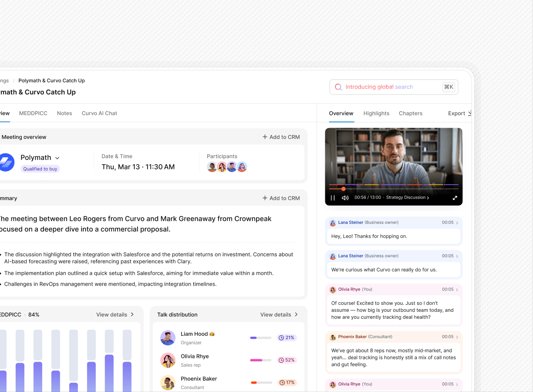This screenshot has width=533, height=392.
Task: Open chevron on Phoenix Baker's message
Action: 457,337
